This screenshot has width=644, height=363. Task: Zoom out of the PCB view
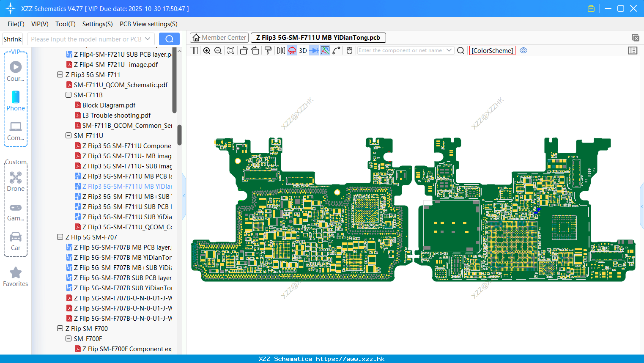click(x=218, y=50)
